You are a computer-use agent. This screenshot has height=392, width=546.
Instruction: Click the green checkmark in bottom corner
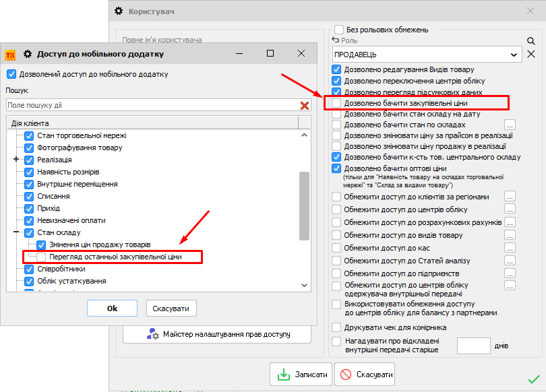coord(534,379)
